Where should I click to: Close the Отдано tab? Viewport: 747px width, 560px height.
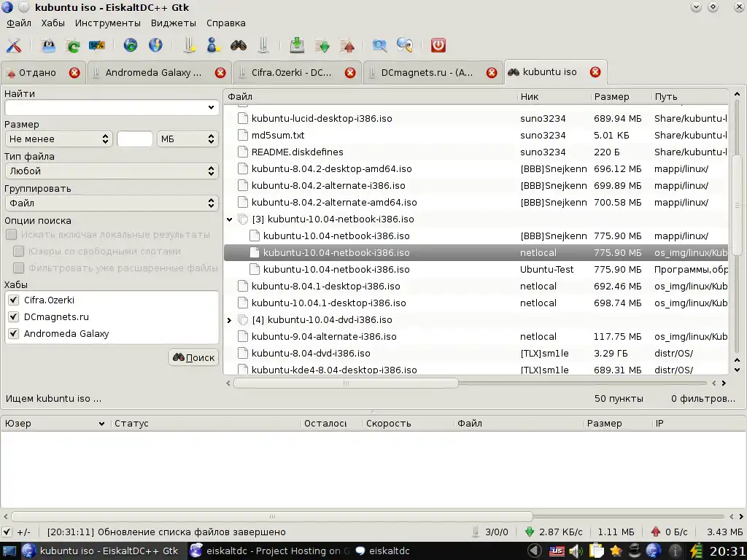point(74,72)
